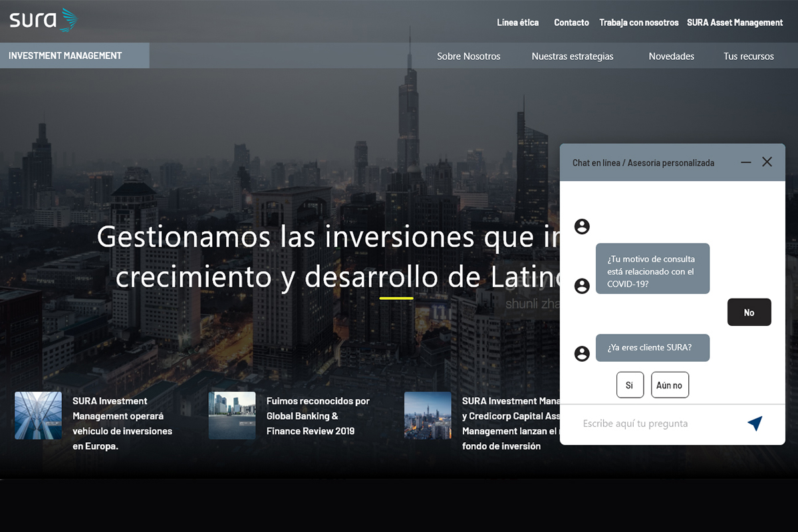Open the Línea ética link
The image size is (798, 532).
(x=518, y=23)
